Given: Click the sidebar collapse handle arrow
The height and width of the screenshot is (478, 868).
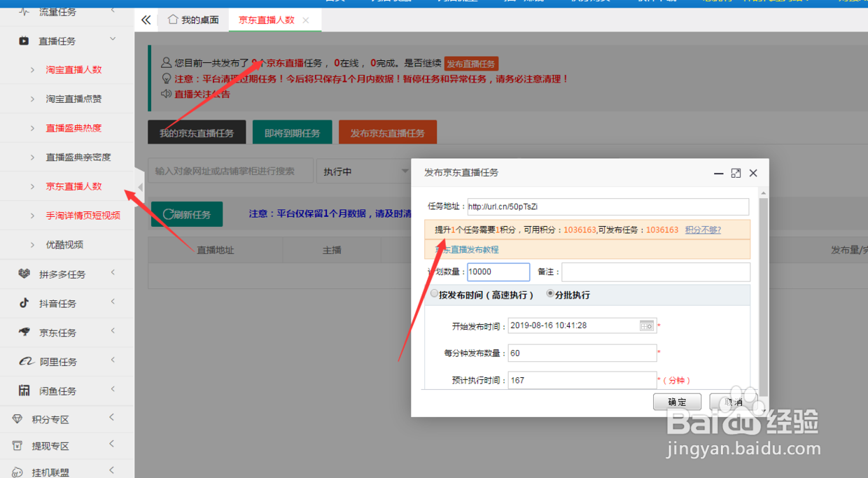Looking at the screenshot, I should click(140, 188).
